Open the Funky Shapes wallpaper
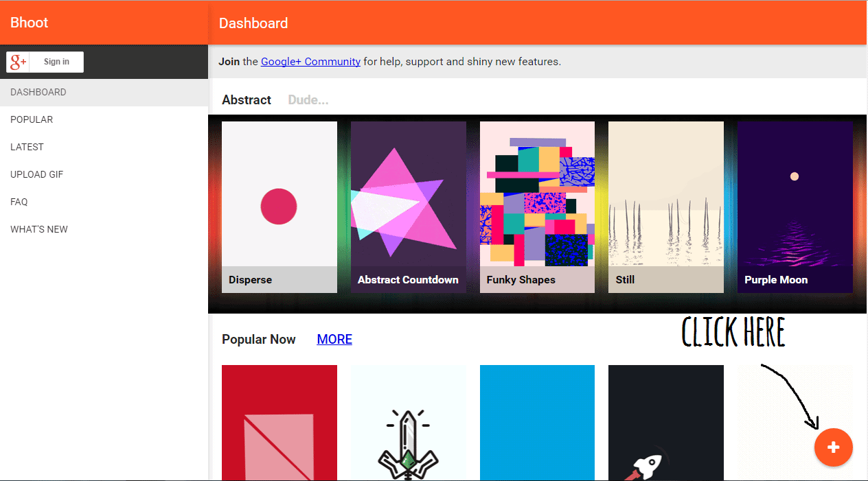This screenshot has width=868, height=481. tap(537, 207)
